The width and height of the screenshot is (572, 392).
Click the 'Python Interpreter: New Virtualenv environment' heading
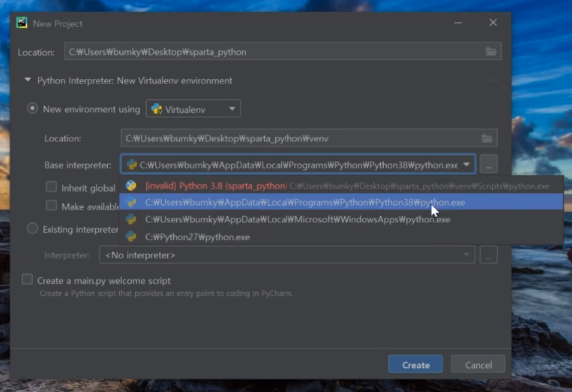click(134, 80)
